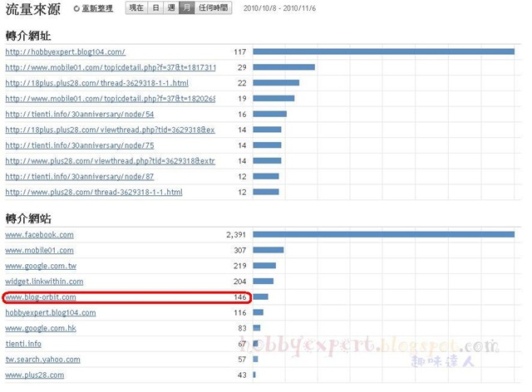This screenshot has width=532, height=392.
Task: Open tienti.info 30anniversary node/75 link
Action: click(80, 145)
